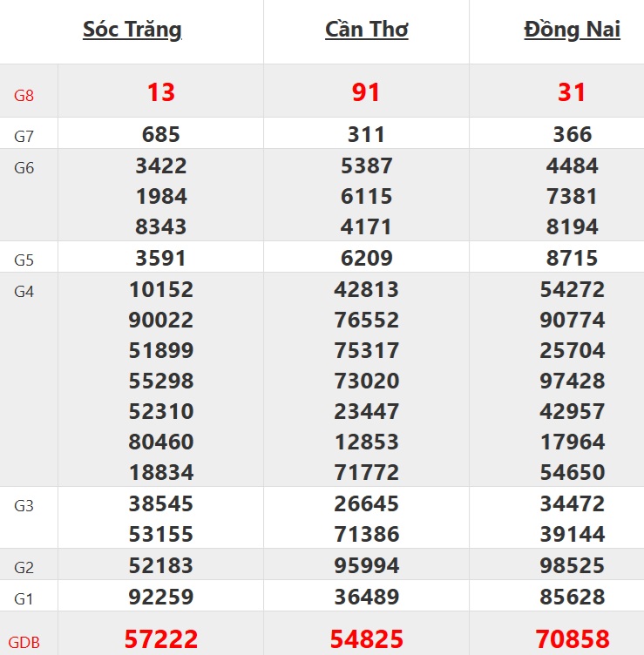644x655 pixels.
Task: Select G3 number 71386 for Cần Thơ
Action: tap(367, 535)
